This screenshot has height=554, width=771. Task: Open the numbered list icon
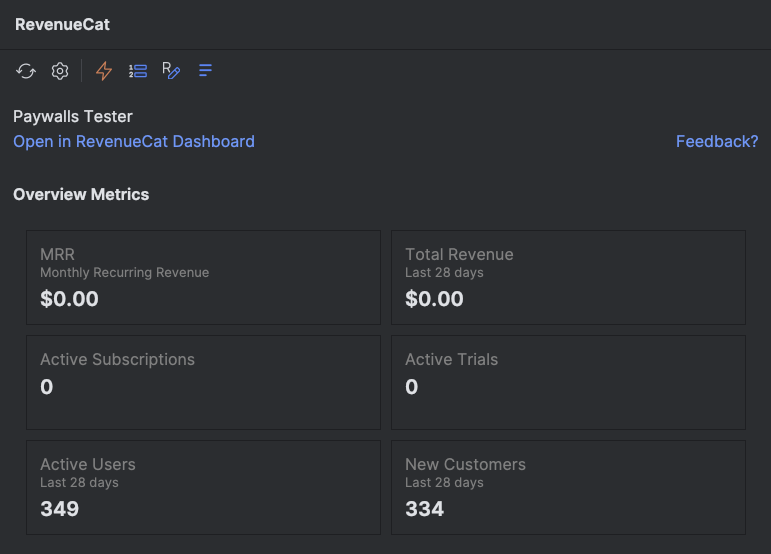tap(138, 71)
